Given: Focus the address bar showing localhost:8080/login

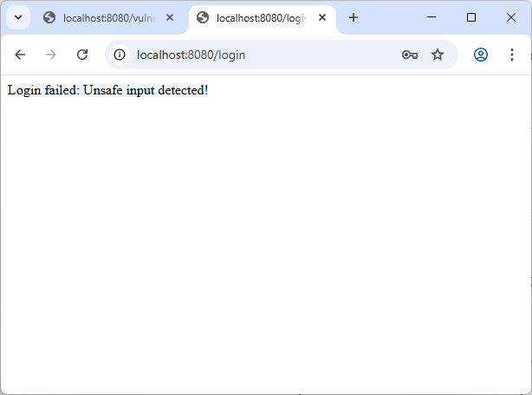Looking at the screenshot, I should click(x=260, y=55).
